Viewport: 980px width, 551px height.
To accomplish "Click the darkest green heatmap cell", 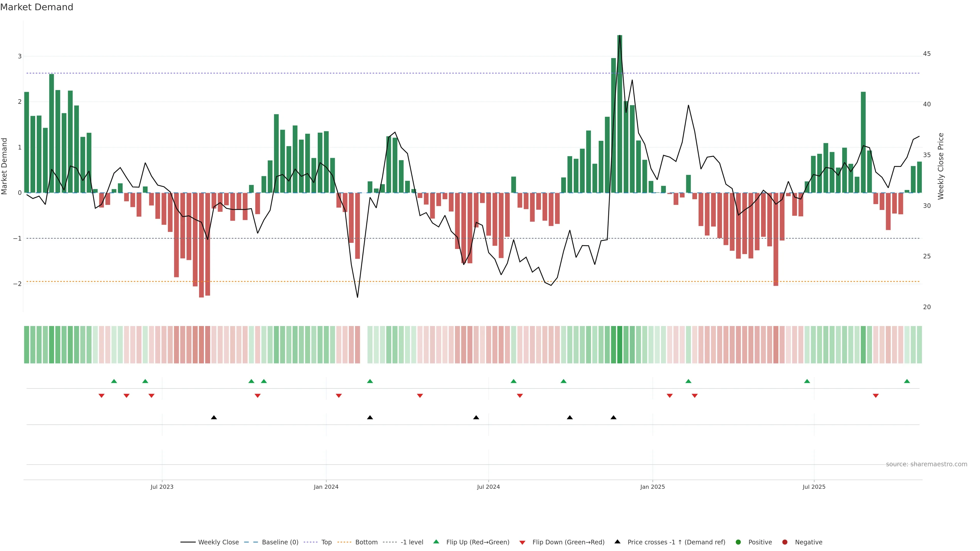I will (x=620, y=345).
